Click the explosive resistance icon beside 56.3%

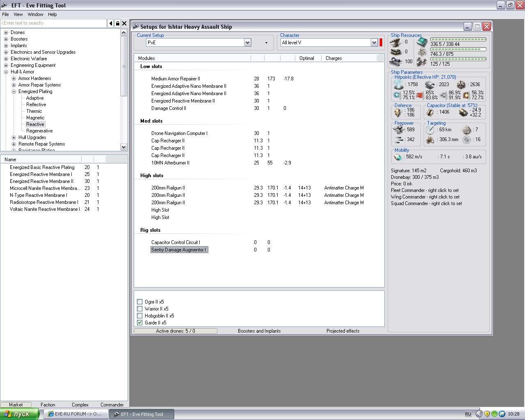click(x=466, y=95)
